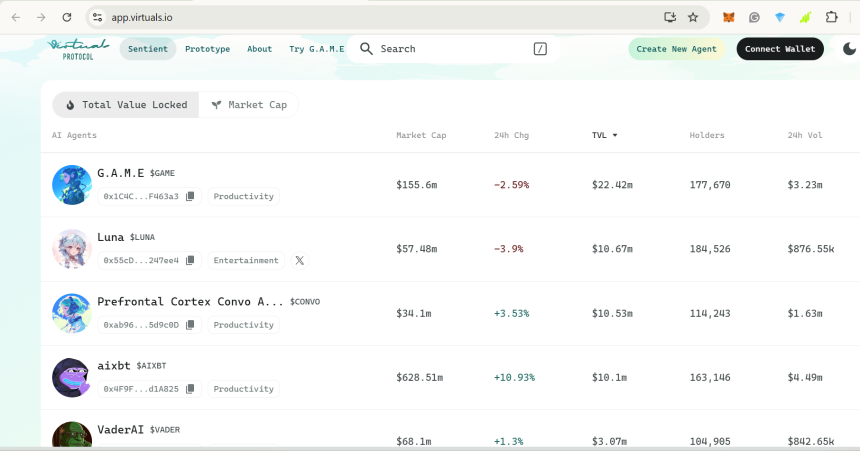The width and height of the screenshot is (860, 451).
Task: Open the green extension icon
Action: click(805, 18)
